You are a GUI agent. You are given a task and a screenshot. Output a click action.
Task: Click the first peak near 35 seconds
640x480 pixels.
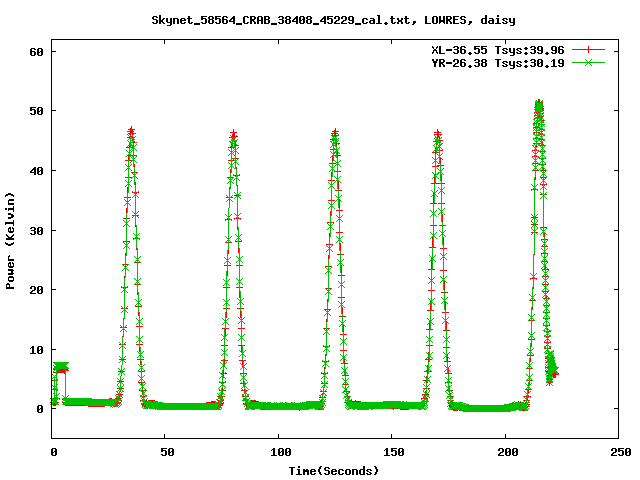(x=131, y=131)
